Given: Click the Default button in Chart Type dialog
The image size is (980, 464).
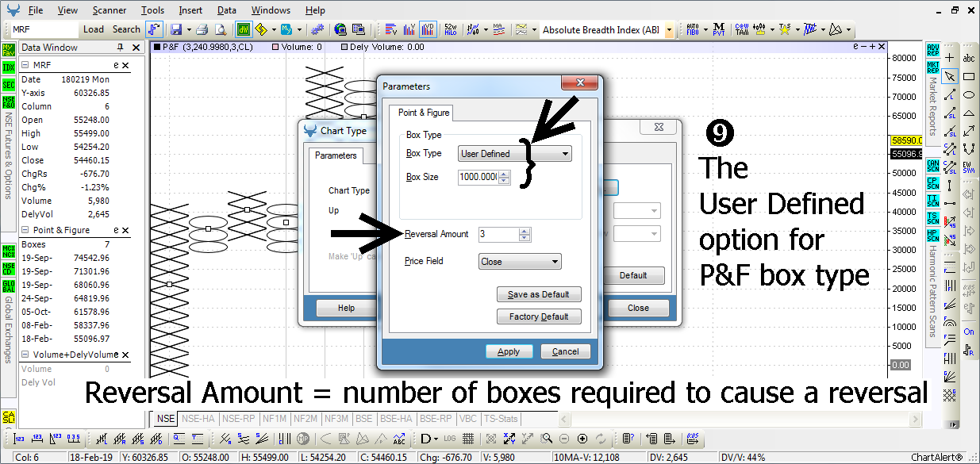Looking at the screenshot, I should tap(633, 275).
